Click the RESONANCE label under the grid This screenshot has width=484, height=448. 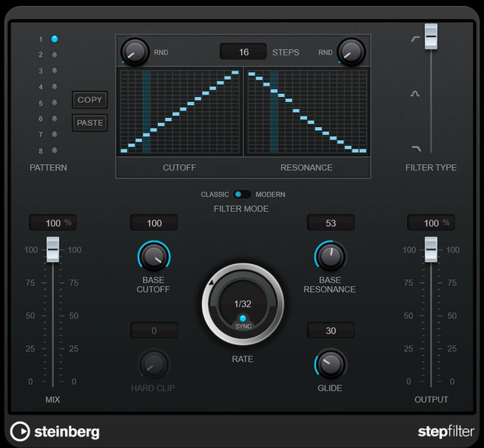pos(306,167)
